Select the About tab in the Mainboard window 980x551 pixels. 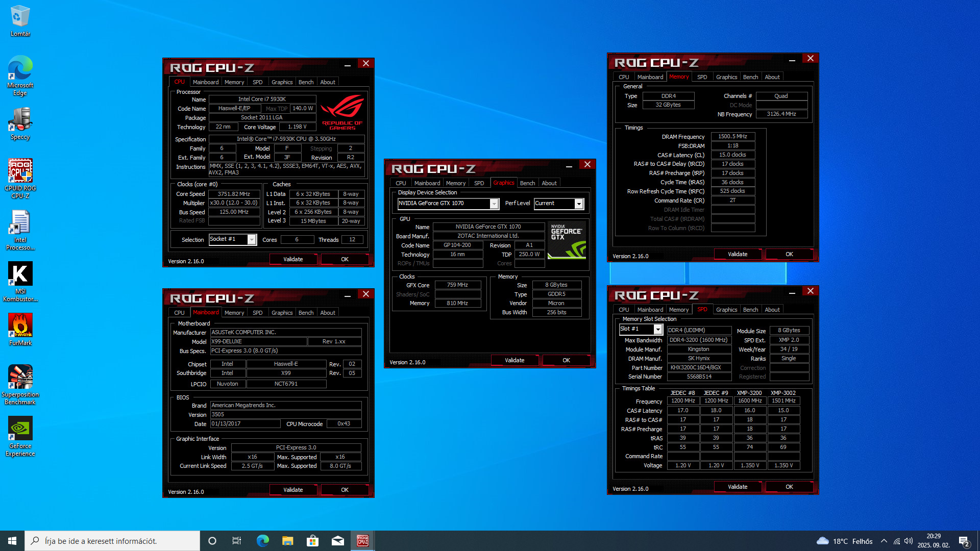[x=327, y=313]
